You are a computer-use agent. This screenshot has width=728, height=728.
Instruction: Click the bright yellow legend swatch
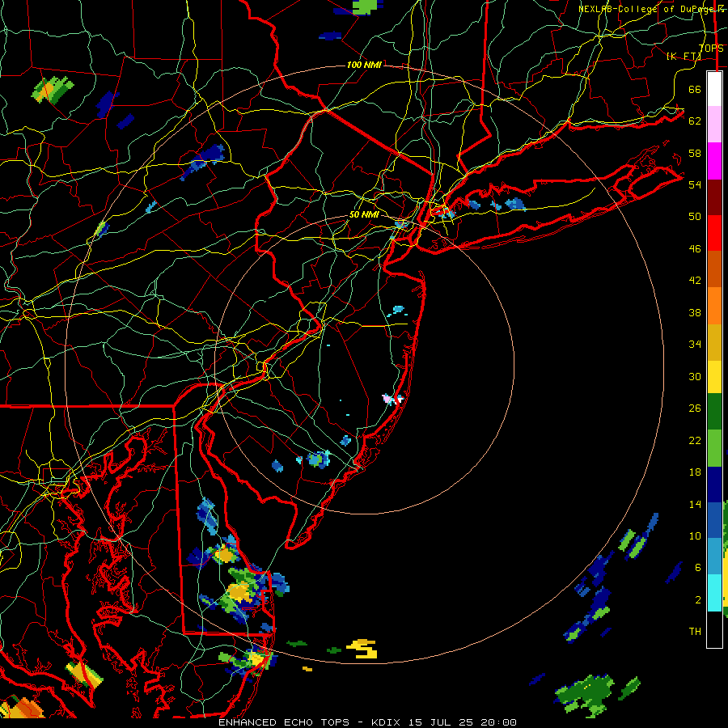[x=714, y=377]
